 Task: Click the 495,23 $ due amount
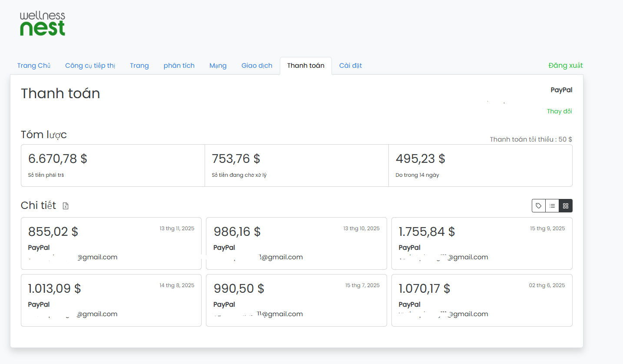[421, 159]
